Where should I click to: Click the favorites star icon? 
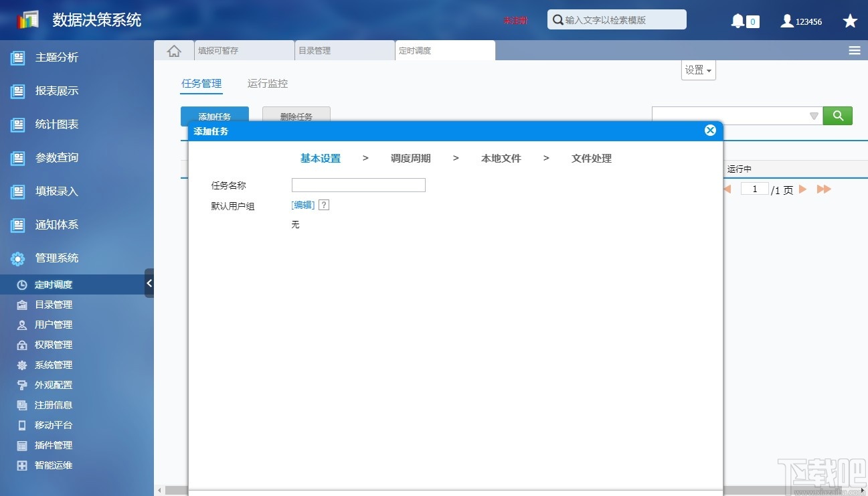pos(850,21)
